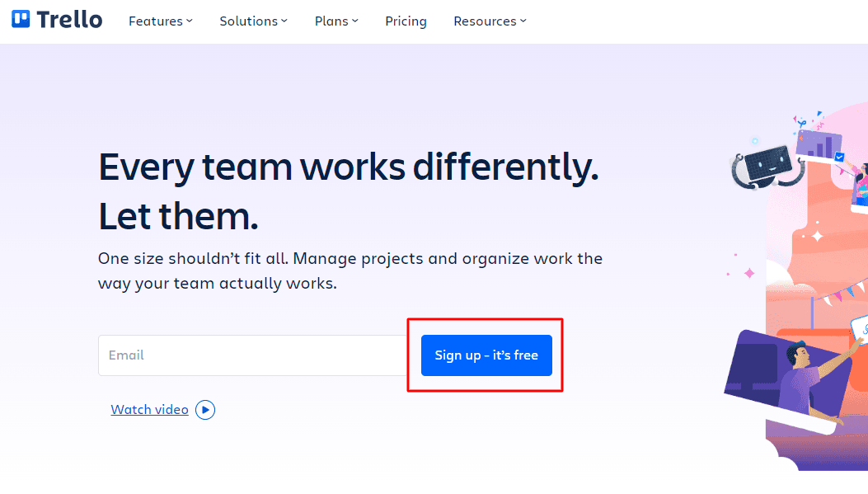Click the play circle icon beside Watch video
868x494 pixels.
[x=205, y=410]
